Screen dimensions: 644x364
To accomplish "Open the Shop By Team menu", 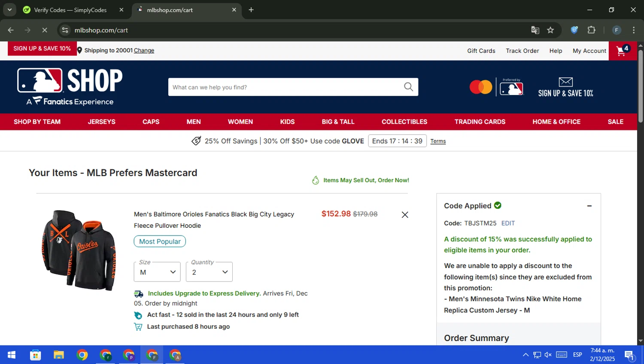I will (37, 122).
